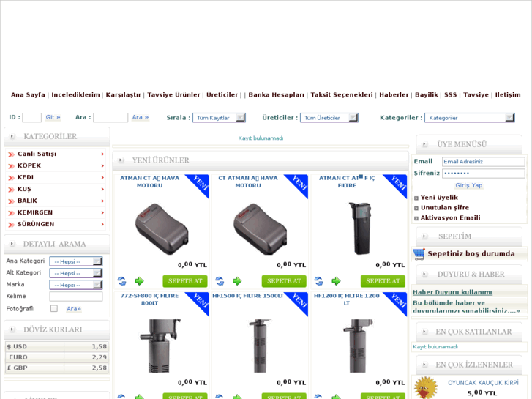
Task: Open Incelediklerim menu item
Action: (x=75, y=94)
